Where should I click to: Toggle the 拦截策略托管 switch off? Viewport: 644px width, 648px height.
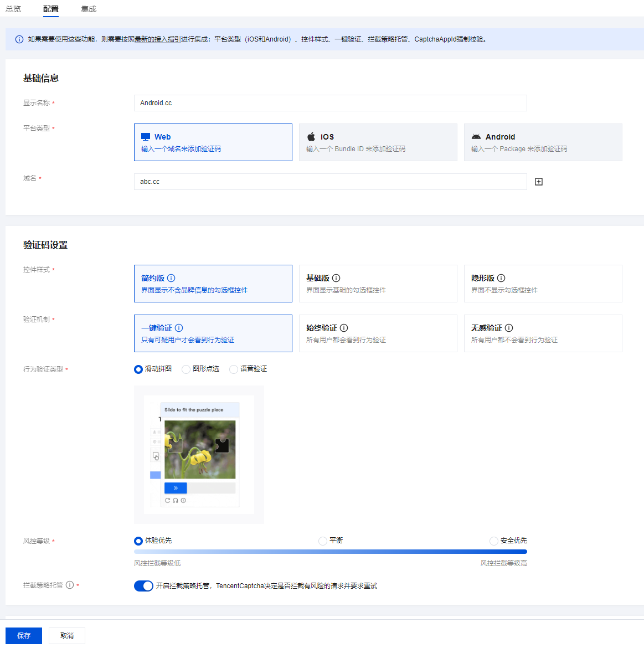pyautogui.click(x=143, y=586)
